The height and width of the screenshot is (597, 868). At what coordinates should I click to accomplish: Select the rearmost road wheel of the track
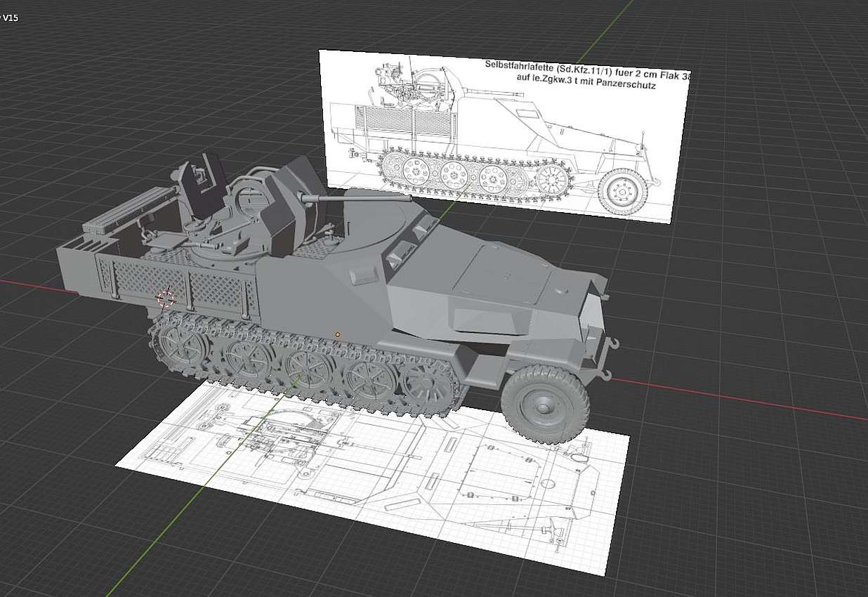coord(181,346)
